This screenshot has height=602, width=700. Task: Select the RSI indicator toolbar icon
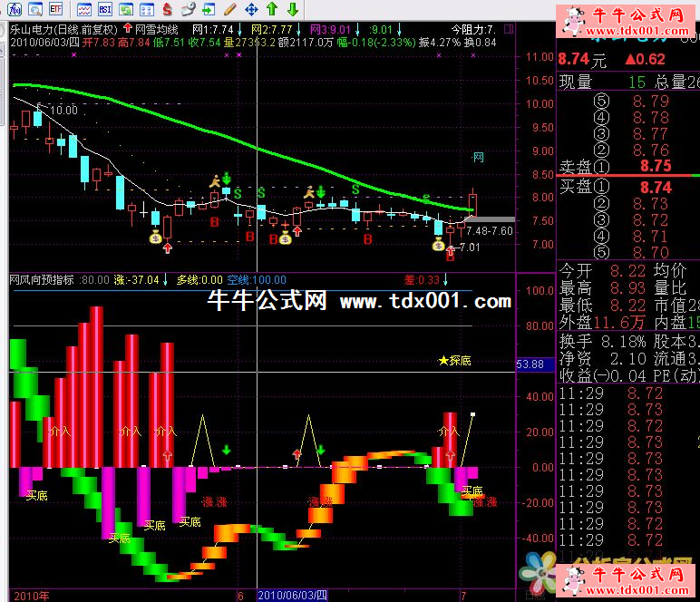[105, 9]
